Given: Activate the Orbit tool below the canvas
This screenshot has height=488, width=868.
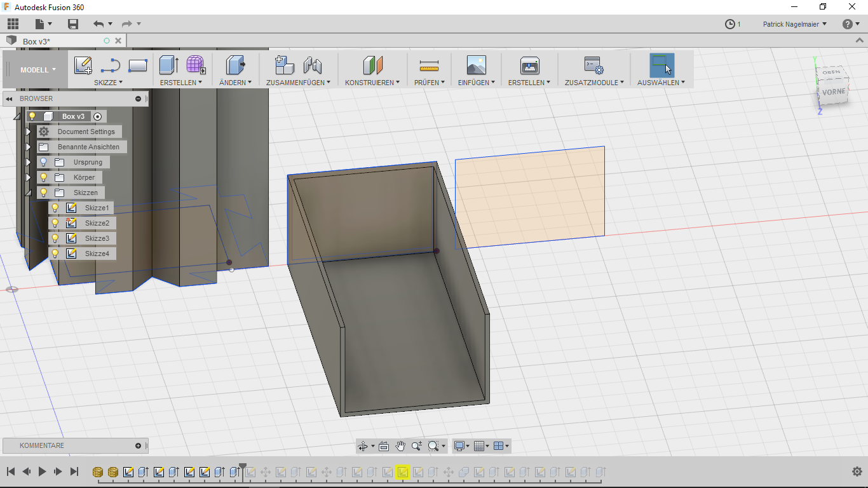Looking at the screenshot, I should click(363, 446).
